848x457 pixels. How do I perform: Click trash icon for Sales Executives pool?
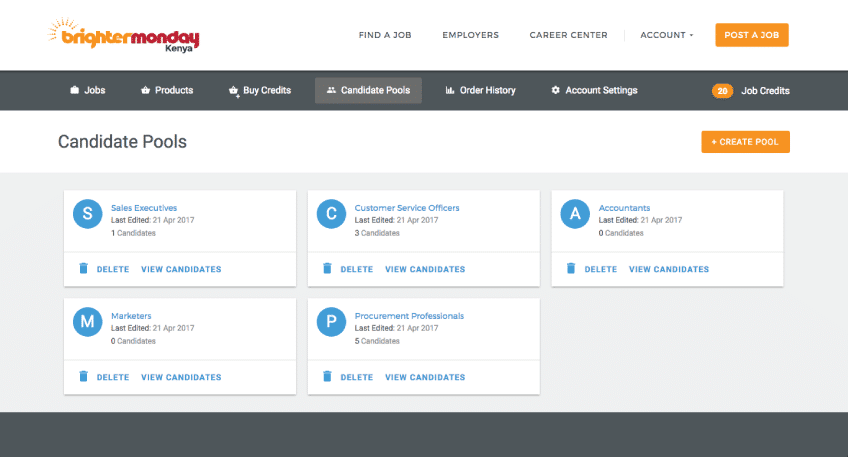84,269
